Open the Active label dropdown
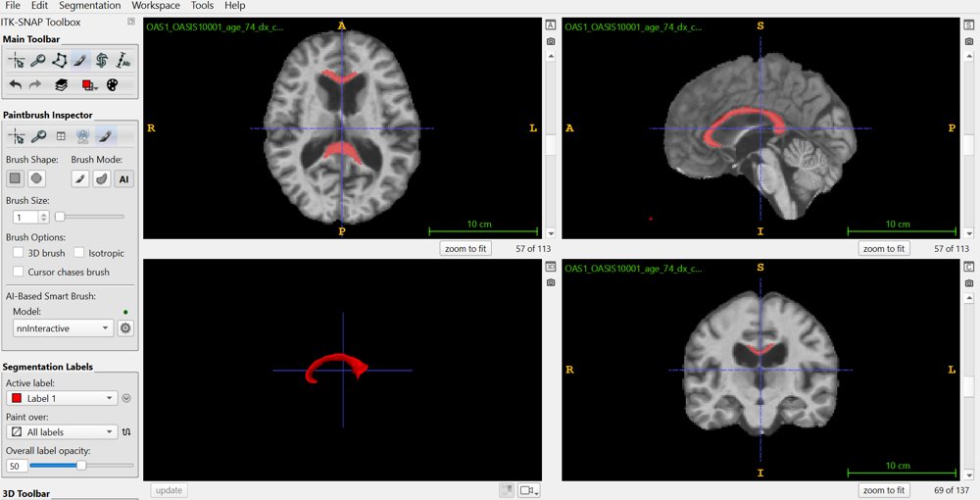This screenshot has width=980, height=500. (x=62, y=398)
